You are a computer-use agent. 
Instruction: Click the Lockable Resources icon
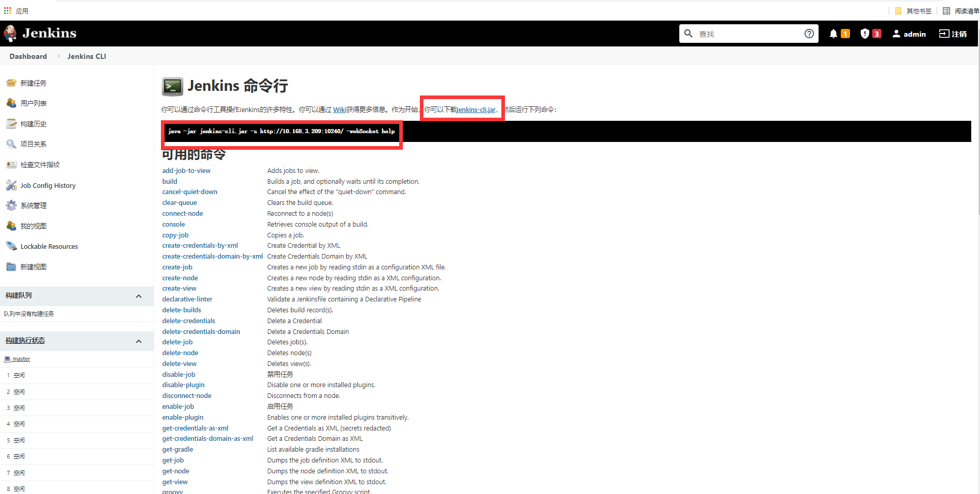[x=11, y=246]
